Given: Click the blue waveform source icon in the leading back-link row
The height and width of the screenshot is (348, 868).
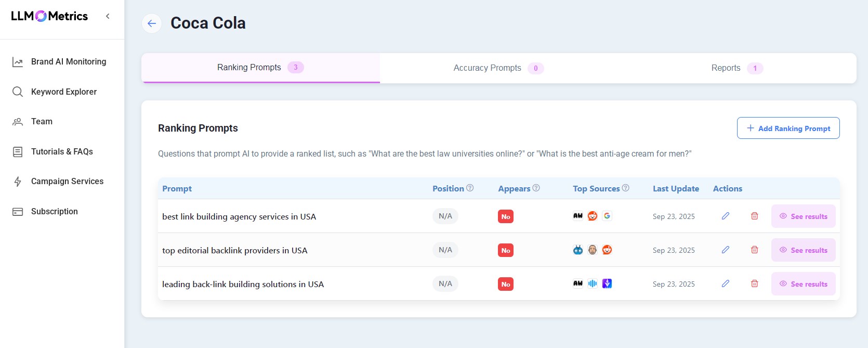Looking at the screenshot, I should (593, 283).
